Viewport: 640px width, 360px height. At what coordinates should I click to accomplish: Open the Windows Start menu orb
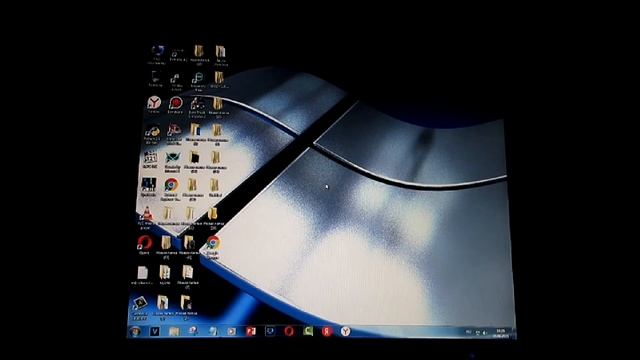click(135, 331)
